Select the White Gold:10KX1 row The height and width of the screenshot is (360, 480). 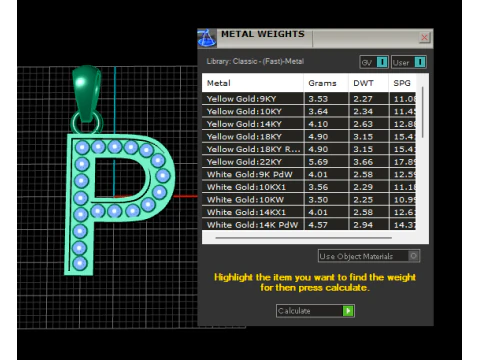(x=309, y=187)
